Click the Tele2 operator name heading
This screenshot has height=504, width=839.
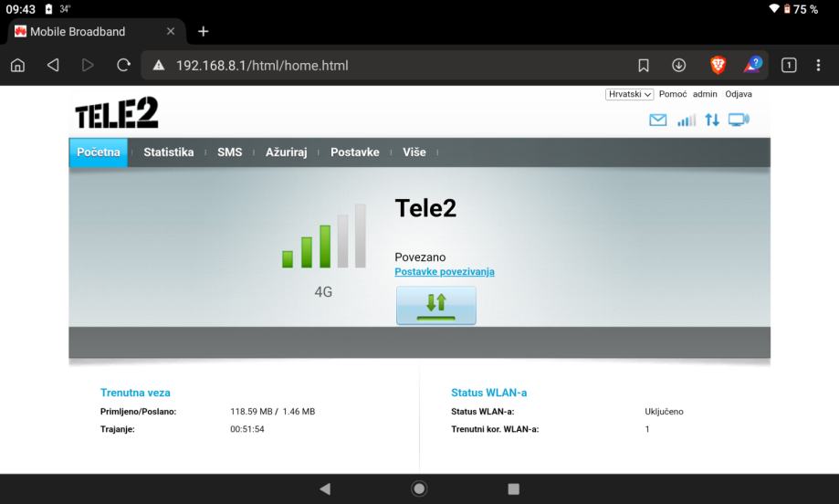pos(426,208)
